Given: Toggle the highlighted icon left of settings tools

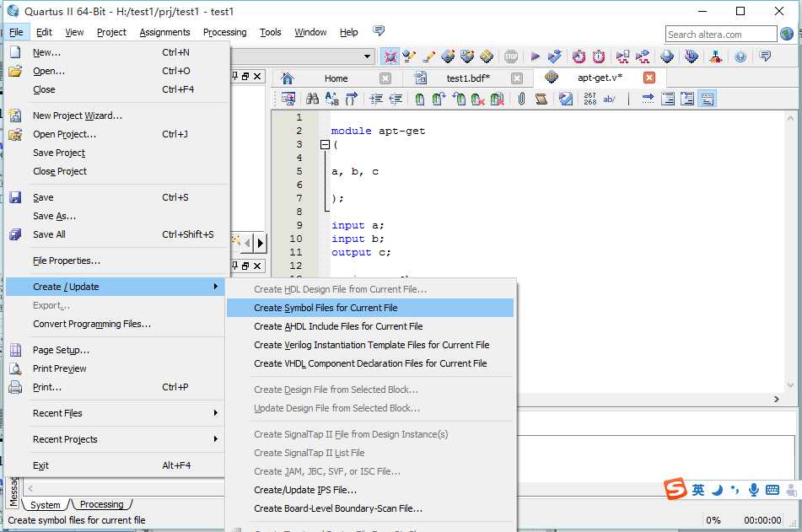Looking at the screenshot, I should click(x=390, y=56).
